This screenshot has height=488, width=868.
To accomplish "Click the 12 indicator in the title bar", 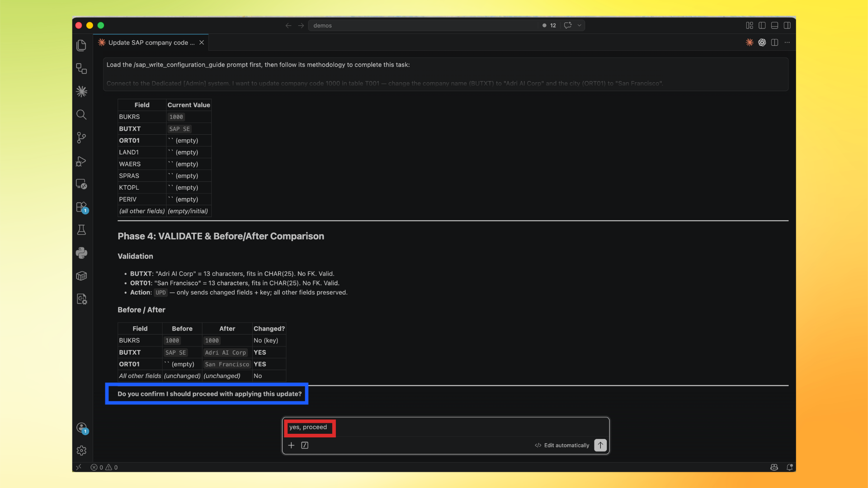I will (x=550, y=25).
